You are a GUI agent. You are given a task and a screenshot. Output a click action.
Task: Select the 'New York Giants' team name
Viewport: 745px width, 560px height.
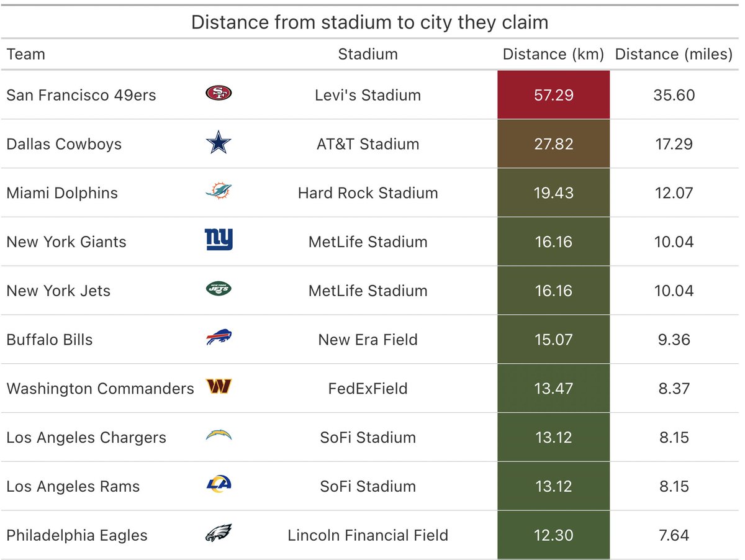(x=66, y=242)
